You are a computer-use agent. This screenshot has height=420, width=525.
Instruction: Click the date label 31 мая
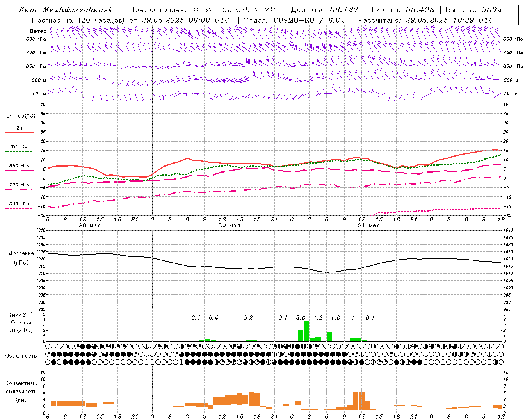point(368,225)
